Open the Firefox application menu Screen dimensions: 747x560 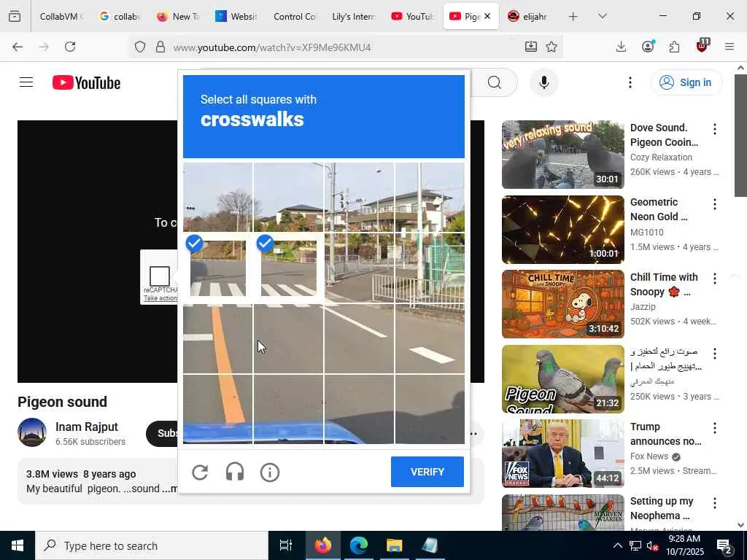coord(729,47)
